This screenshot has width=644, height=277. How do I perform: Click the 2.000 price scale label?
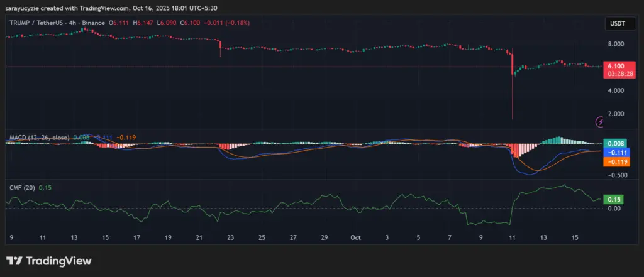coord(616,114)
